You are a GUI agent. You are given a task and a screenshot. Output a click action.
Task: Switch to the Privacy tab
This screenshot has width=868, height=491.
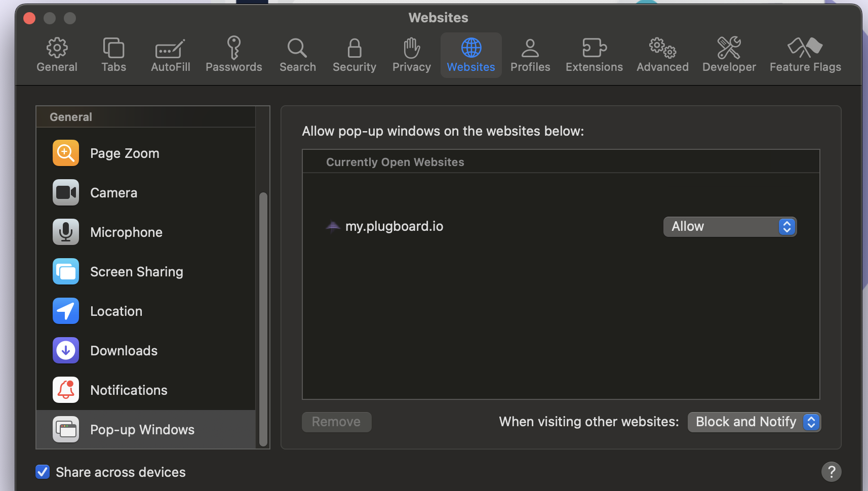pyautogui.click(x=411, y=54)
